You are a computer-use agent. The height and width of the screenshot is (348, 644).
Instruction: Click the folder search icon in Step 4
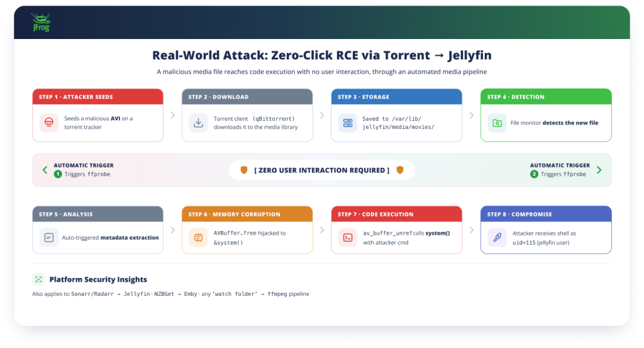[497, 123]
